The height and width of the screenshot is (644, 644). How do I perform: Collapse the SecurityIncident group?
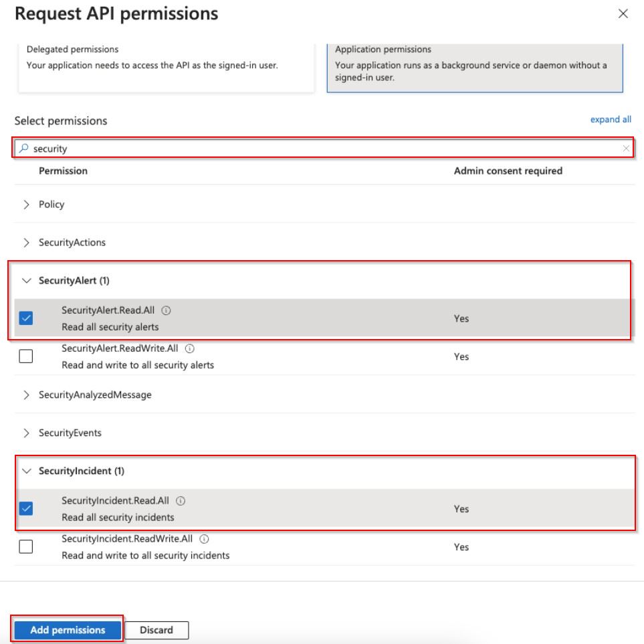click(x=27, y=471)
